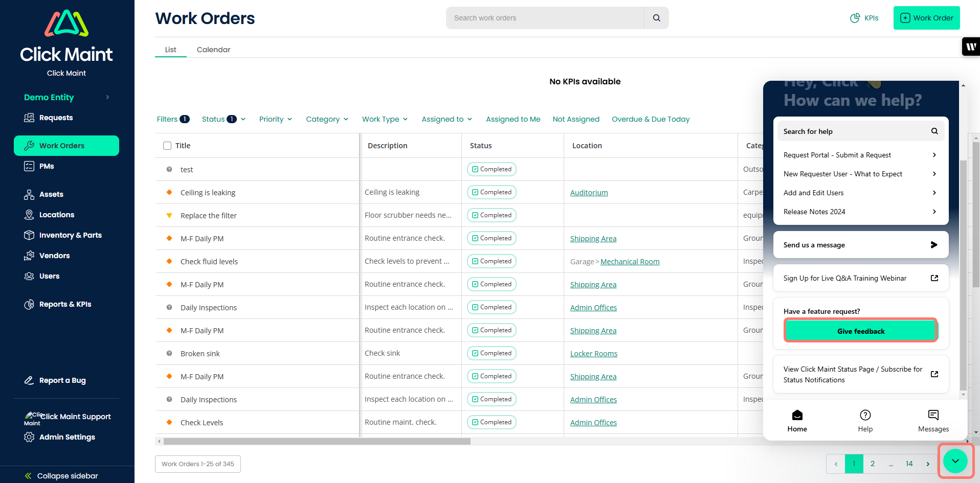This screenshot has width=980, height=483.
Task: Open Click Maint Support in sidebar
Action: pos(68,417)
